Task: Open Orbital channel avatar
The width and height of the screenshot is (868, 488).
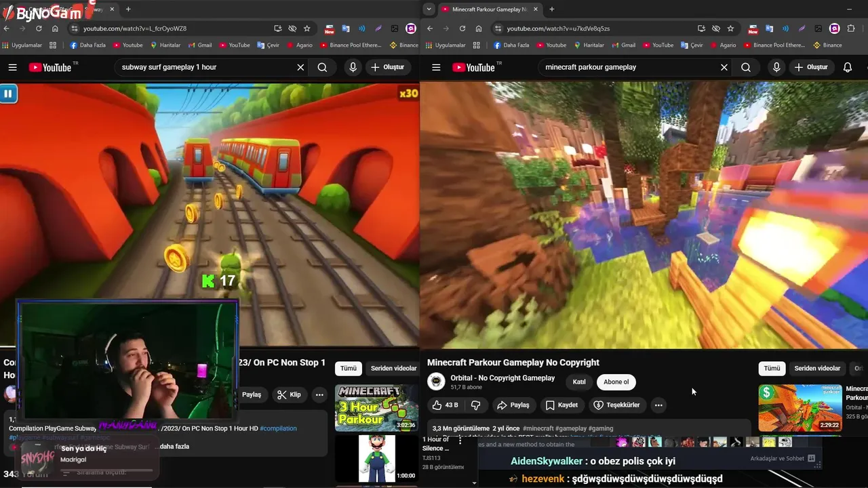Action: click(436, 382)
